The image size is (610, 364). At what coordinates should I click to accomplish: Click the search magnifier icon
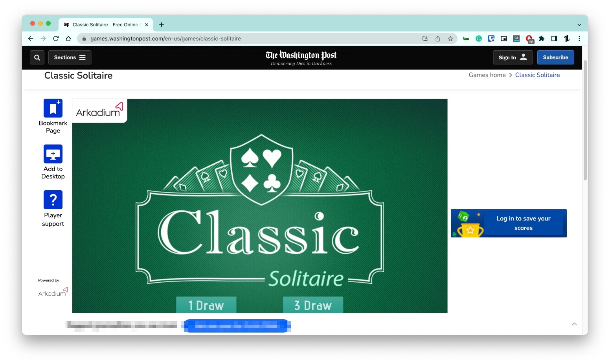tap(37, 57)
